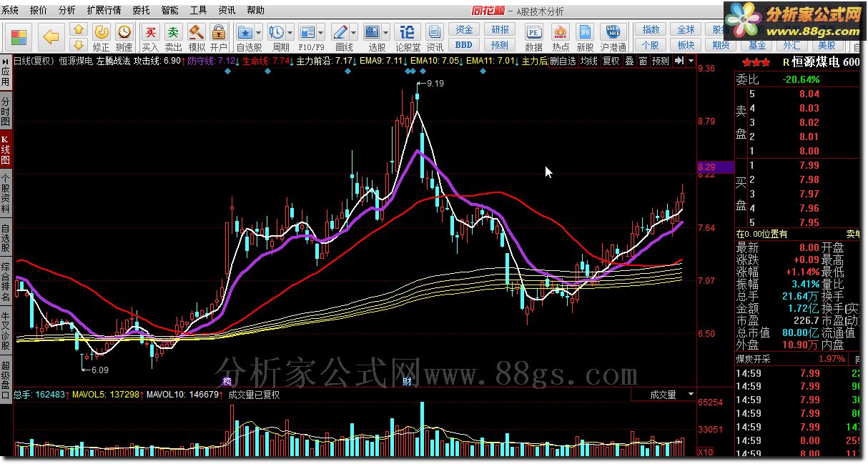Open the 工具 menu
This screenshot has width=868, height=464.
coord(198,11)
